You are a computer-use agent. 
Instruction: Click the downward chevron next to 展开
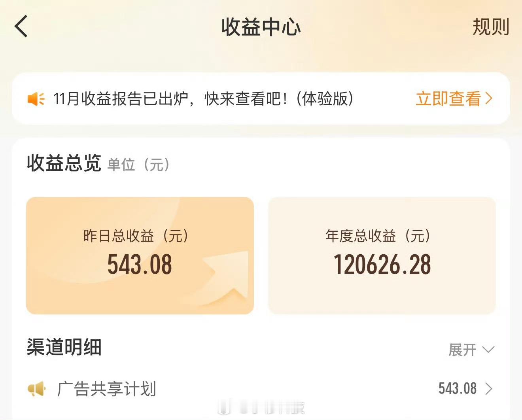488,350
